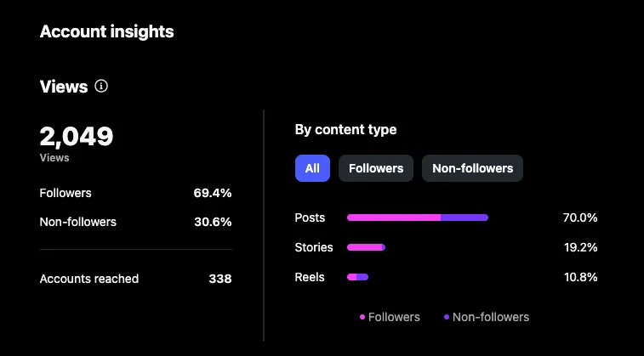Click the 2,049 views total
Viewport: 644px width, 356px height.
pyautogui.click(x=77, y=136)
